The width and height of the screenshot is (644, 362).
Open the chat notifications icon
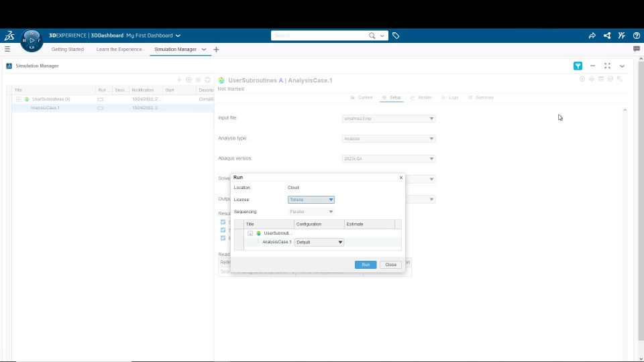point(637,49)
